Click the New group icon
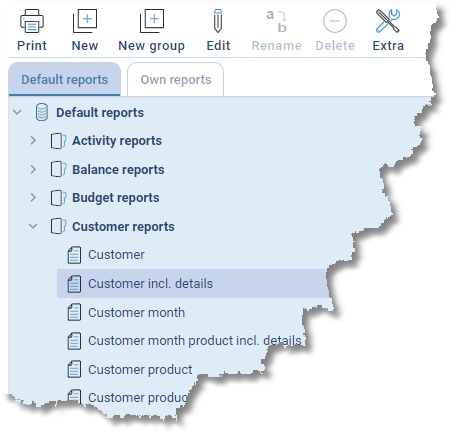Image resolution: width=453 pixels, height=440 pixels. point(152,21)
